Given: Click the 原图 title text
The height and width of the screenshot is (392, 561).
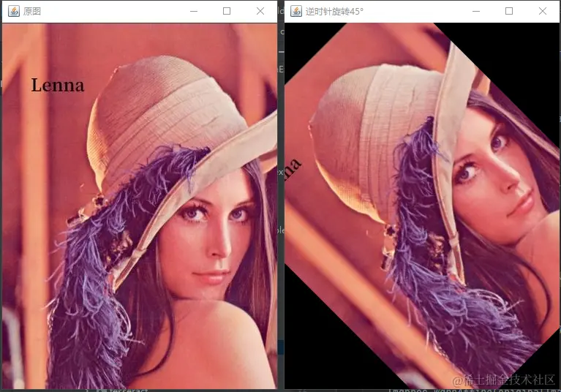Looking at the screenshot, I should pyautogui.click(x=32, y=12).
